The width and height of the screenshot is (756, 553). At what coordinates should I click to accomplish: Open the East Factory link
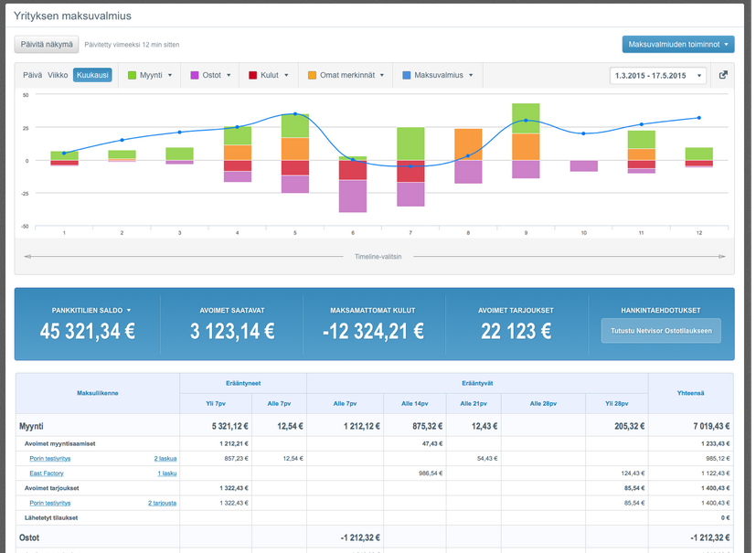click(x=47, y=473)
